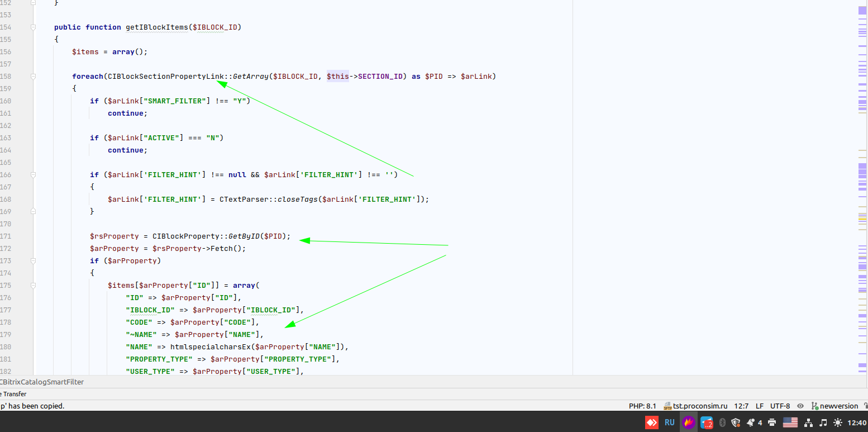868x432 pixels.
Task: Open SFTP server tst.proconsim.ru widget
Action: pos(695,406)
